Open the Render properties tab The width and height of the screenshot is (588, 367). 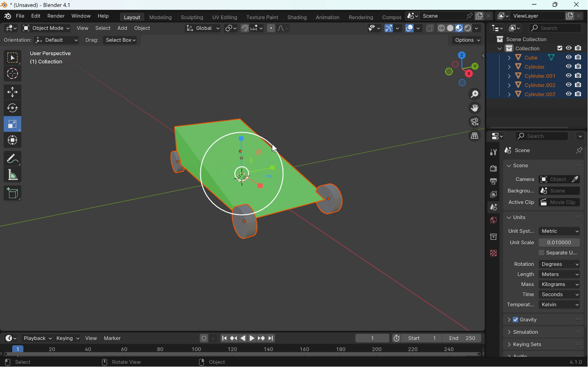(493, 169)
